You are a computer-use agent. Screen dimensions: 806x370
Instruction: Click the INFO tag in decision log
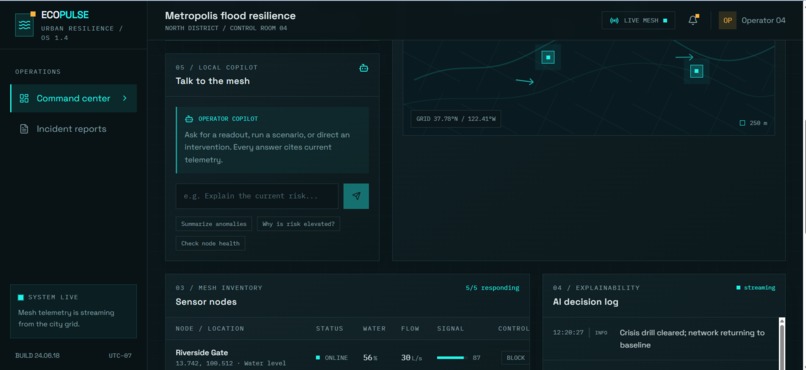click(x=601, y=332)
